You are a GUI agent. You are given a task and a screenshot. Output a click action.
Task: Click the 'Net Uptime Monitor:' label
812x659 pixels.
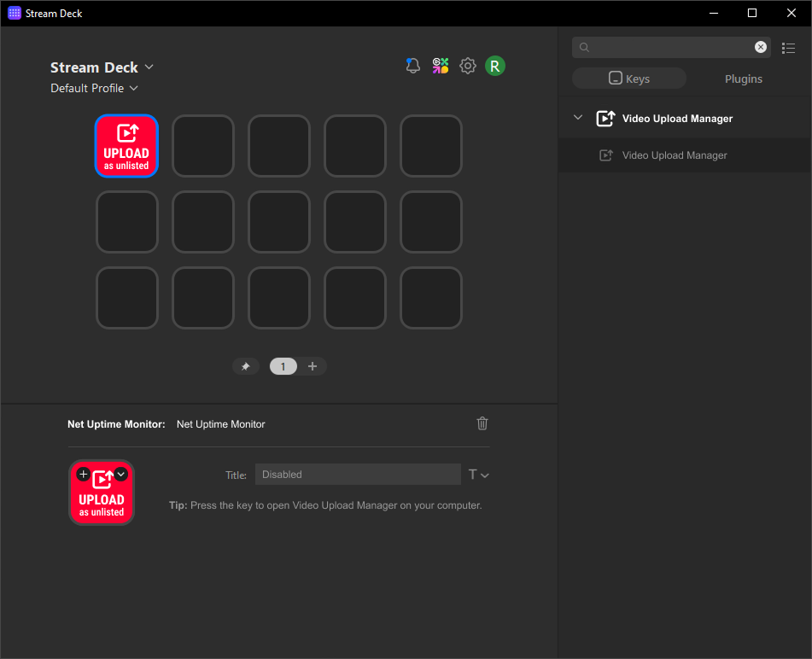coord(116,424)
